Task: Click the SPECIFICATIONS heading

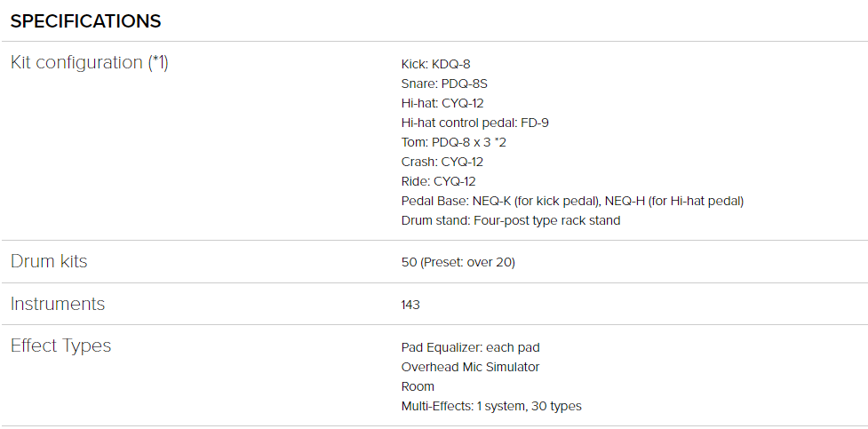Action: (85, 20)
